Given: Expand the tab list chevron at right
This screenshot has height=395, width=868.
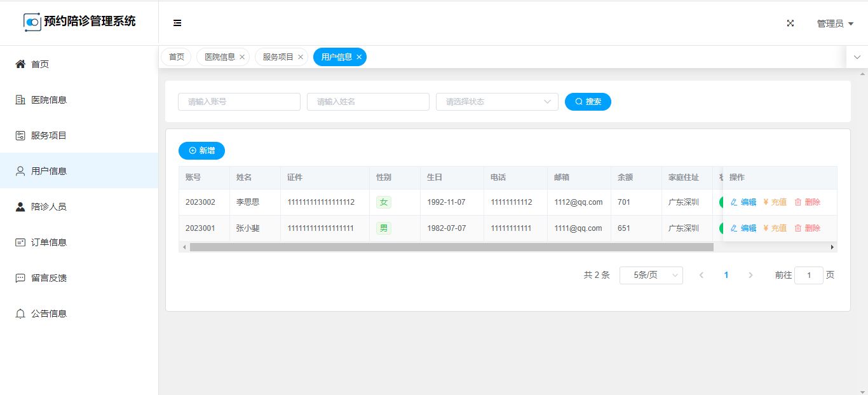Looking at the screenshot, I should (857, 57).
